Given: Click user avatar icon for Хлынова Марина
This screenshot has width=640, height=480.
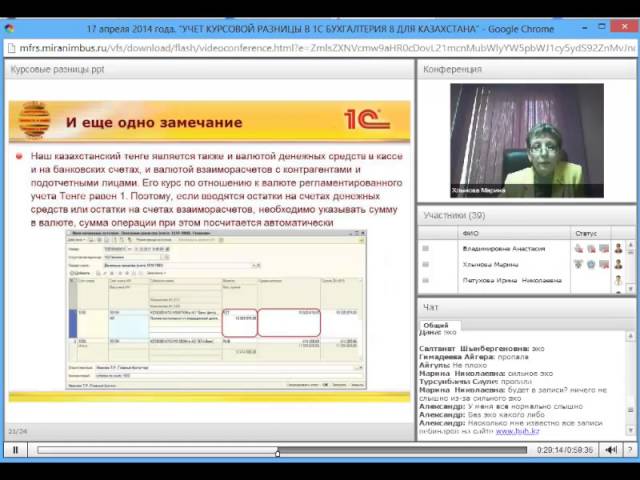Looking at the screenshot, I should 618,264.
